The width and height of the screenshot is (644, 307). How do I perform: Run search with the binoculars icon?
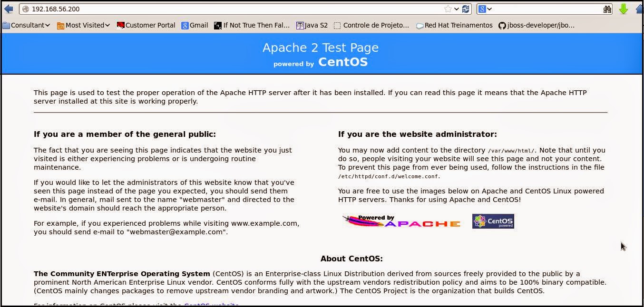607,9
